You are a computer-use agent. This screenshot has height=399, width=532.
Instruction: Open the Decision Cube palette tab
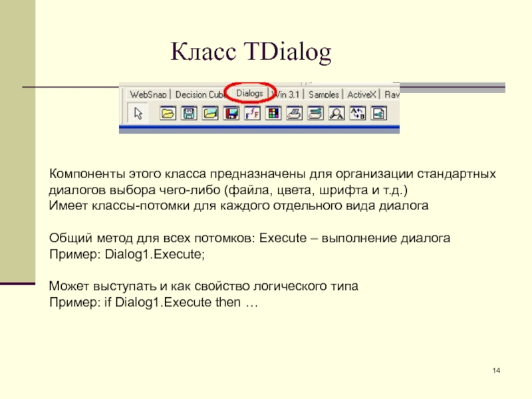pyautogui.click(x=199, y=94)
